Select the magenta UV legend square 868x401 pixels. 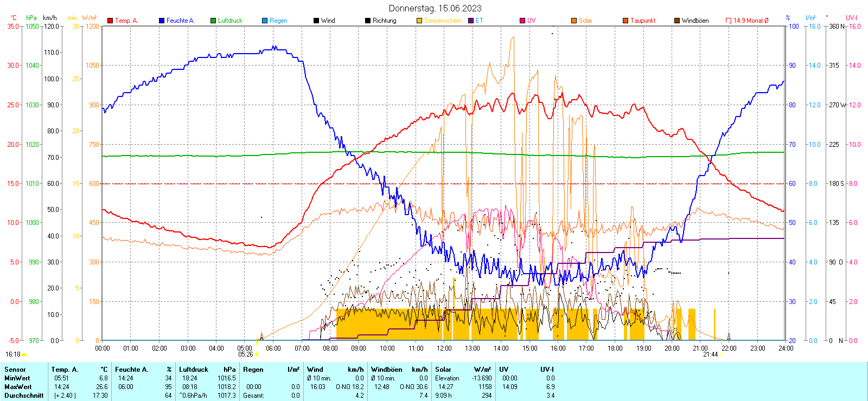pyautogui.click(x=522, y=21)
